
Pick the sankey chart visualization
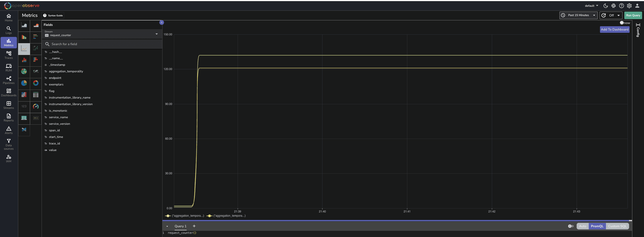[x=24, y=130]
